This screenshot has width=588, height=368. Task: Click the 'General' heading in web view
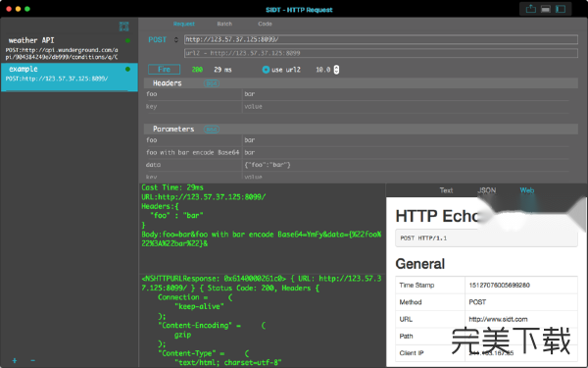420,264
